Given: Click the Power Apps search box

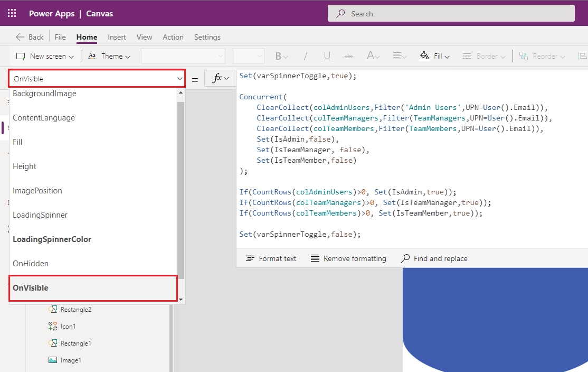Looking at the screenshot, I should [x=451, y=14].
